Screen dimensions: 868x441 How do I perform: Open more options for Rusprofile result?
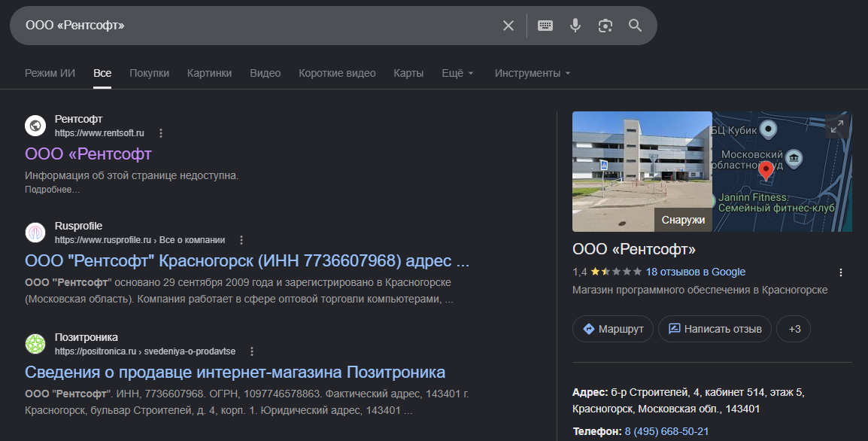[x=241, y=240]
